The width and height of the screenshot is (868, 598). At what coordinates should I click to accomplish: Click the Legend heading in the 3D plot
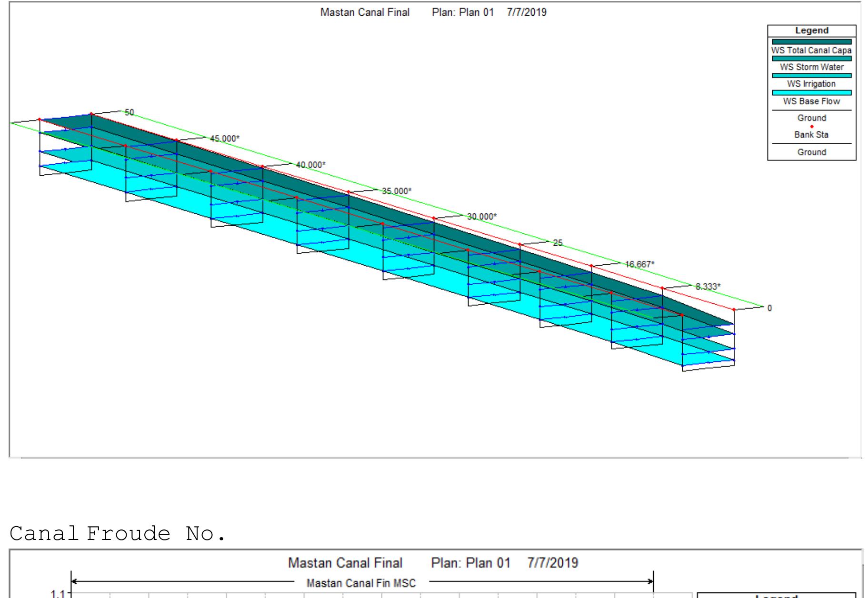pyautogui.click(x=812, y=30)
